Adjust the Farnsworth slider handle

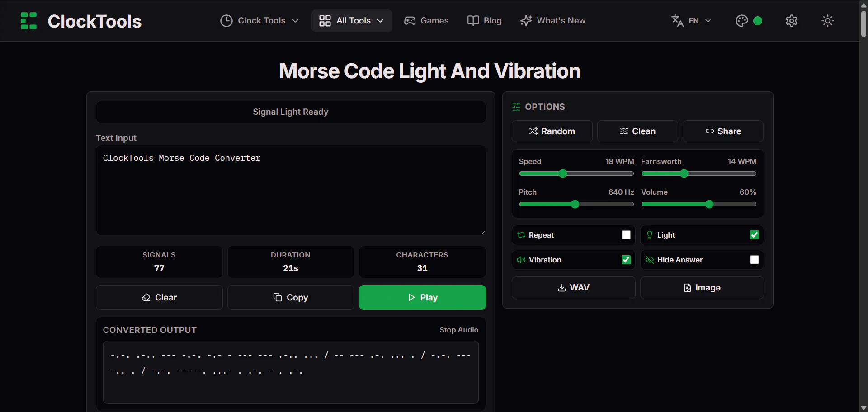[684, 173]
